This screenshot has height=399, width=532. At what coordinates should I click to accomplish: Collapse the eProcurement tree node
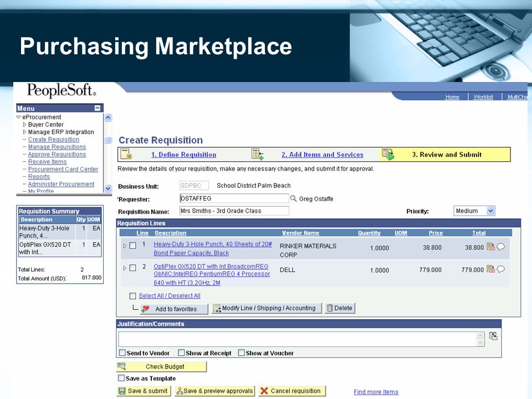click(x=19, y=117)
